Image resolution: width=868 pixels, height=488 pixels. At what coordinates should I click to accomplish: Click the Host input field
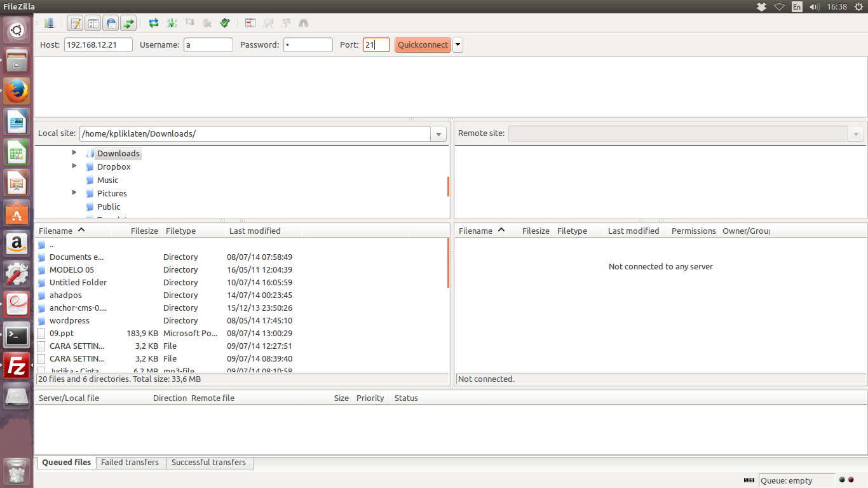[x=98, y=45]
